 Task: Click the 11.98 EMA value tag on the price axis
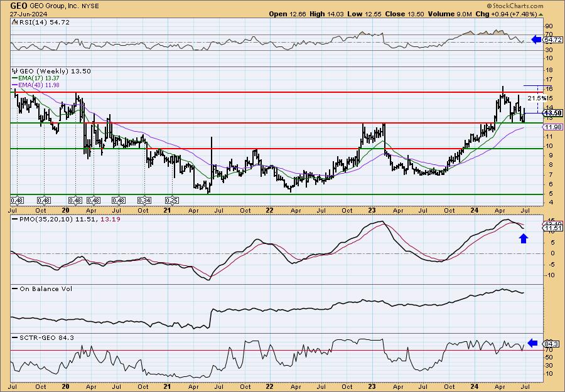pos(552,127)
